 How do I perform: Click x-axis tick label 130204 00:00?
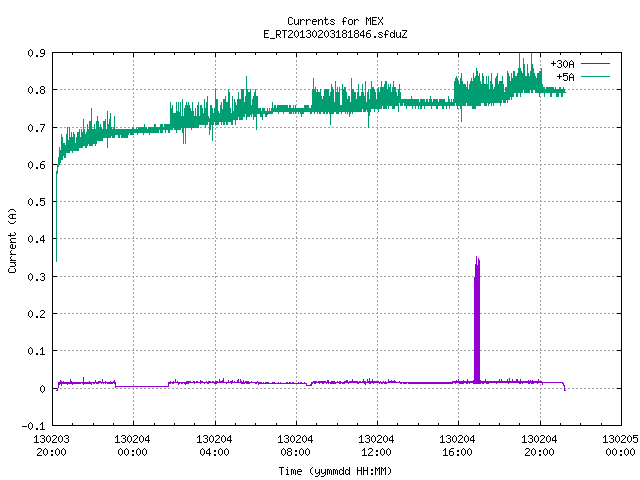click(x=132, y=446)
